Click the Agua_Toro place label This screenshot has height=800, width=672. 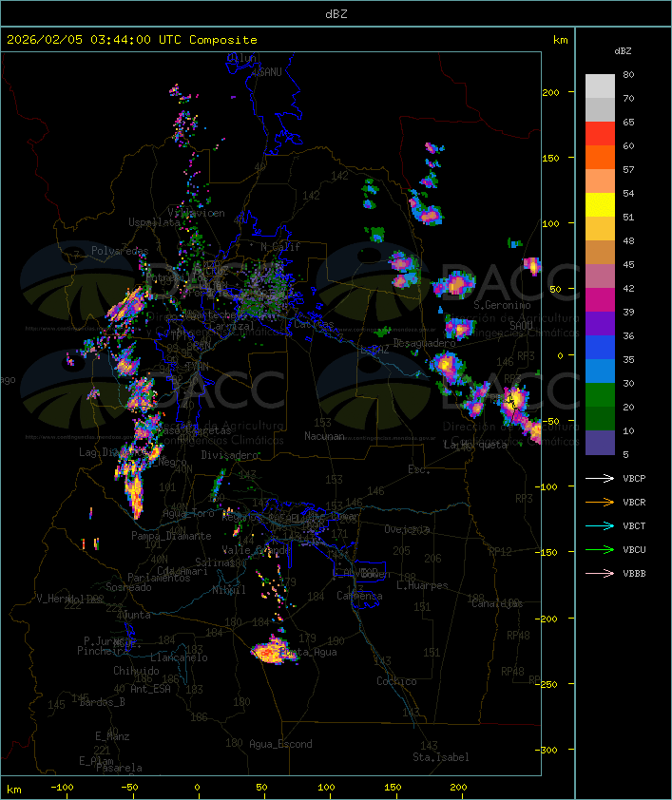188,513
